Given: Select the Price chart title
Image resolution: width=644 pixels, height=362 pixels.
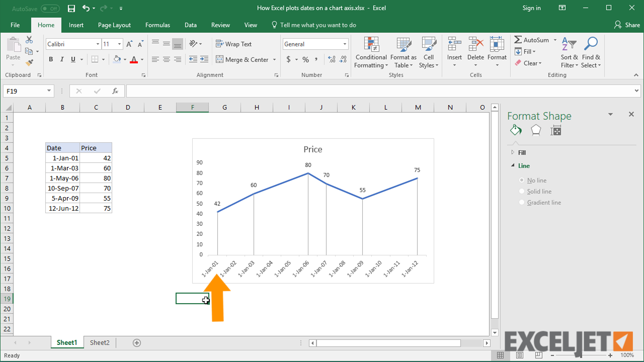Looking at the screenshot, I should 313,149.
